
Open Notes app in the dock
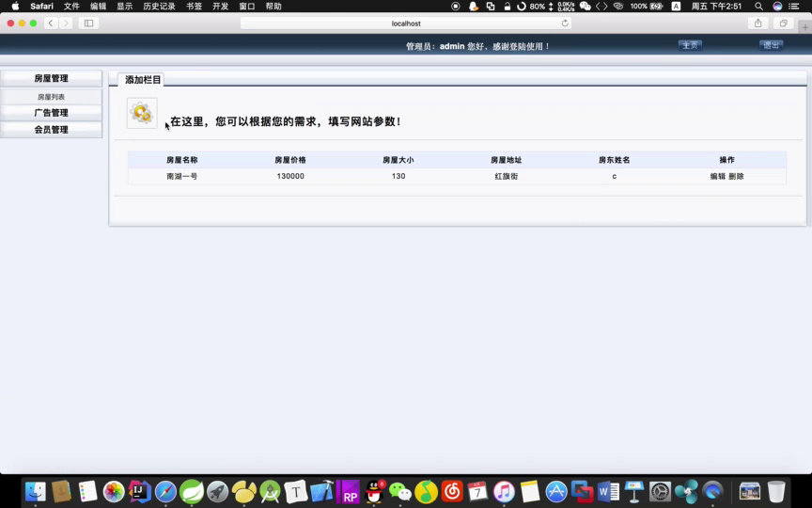tap(530, 491)
